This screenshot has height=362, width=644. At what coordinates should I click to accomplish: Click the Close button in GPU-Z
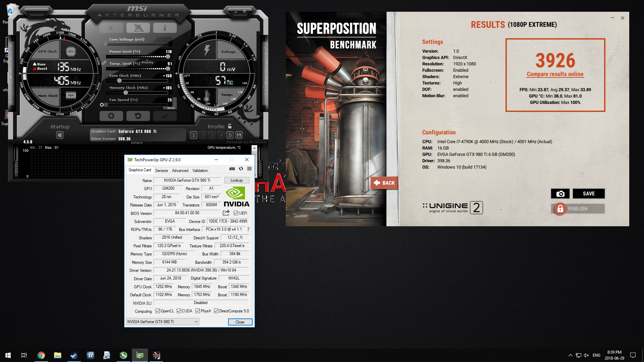240,322
